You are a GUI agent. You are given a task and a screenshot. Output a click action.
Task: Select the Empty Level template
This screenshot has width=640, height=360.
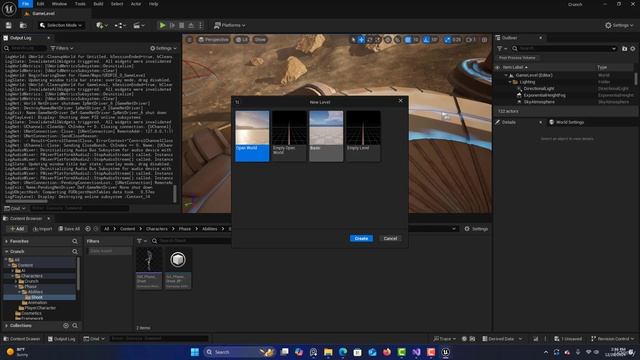point(363,136)
